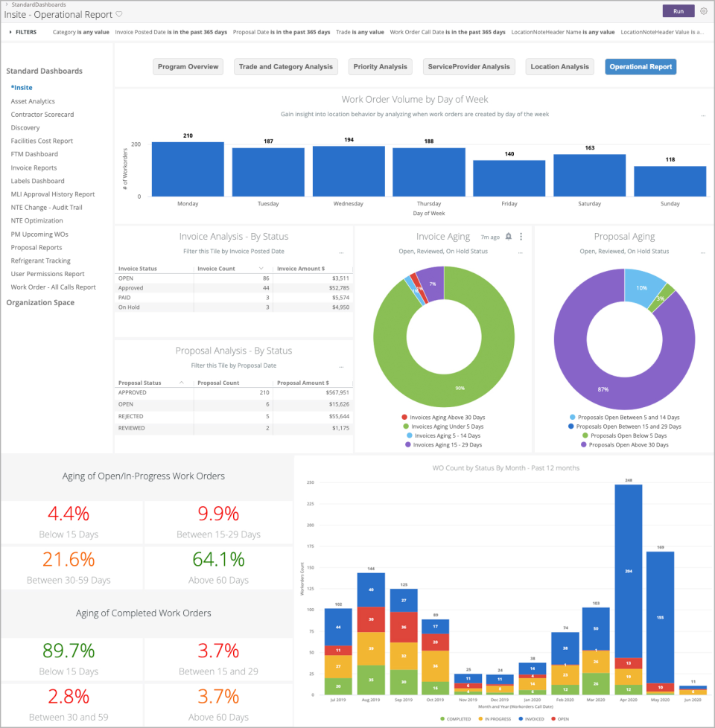Click the sort chevron on Invoice Count column
Viewport: 715px width, 728px height.
click(x=261, y=267)
